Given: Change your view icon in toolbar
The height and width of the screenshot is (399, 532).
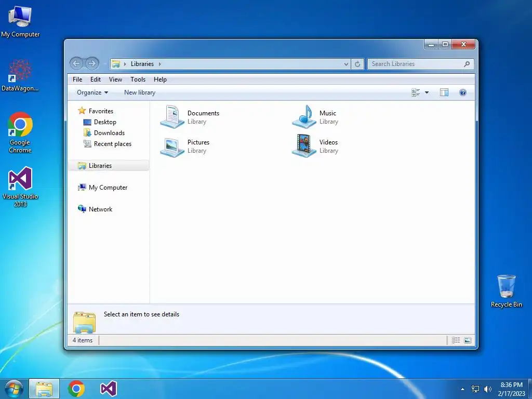Looking at the screenshot, I should (x=416, y=92).
